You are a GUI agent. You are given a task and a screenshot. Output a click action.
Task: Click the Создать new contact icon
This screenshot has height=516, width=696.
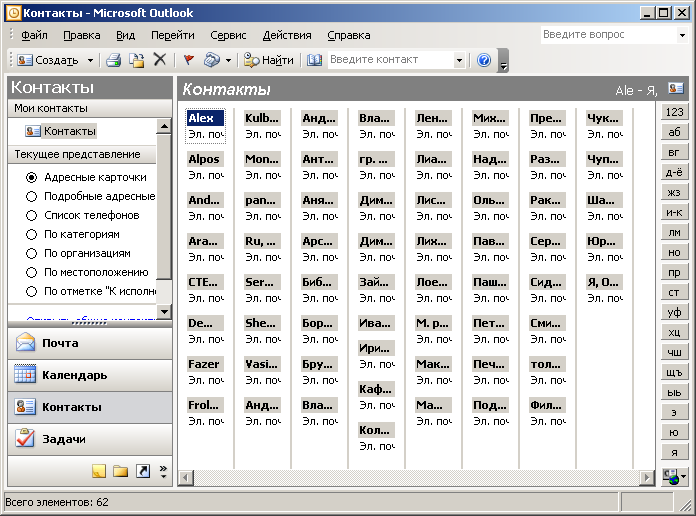(25, 60)
